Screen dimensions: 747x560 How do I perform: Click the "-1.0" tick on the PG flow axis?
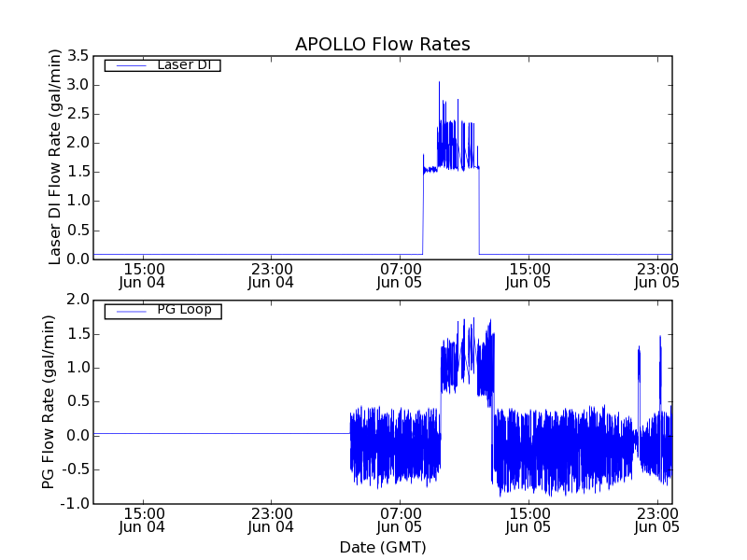tap(76, 504)
